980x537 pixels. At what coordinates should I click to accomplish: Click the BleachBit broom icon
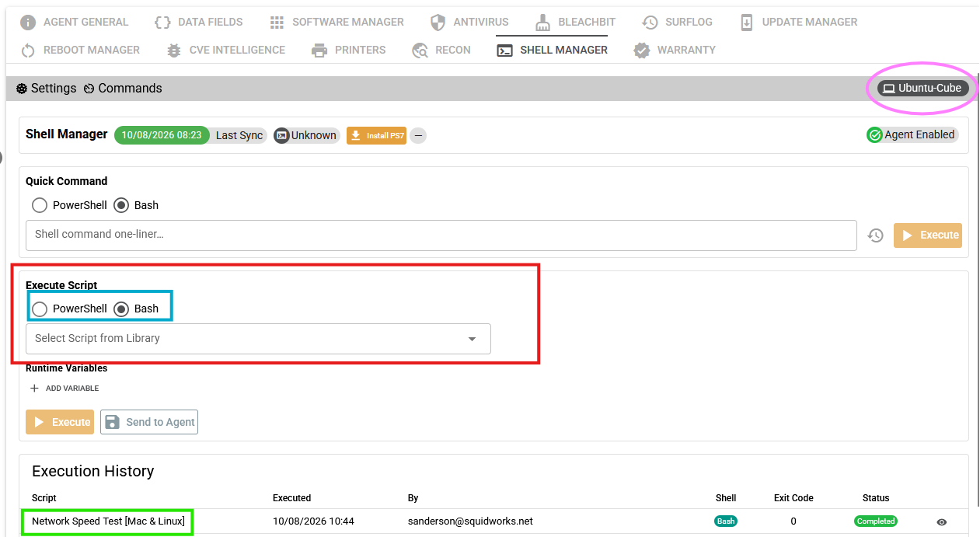(x=542, y=23)
